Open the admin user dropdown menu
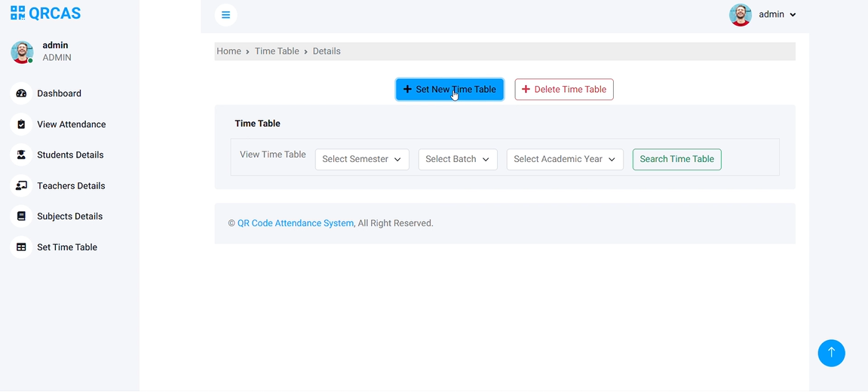Viewport: 868px width, 392px height. (x=778, y=15)
